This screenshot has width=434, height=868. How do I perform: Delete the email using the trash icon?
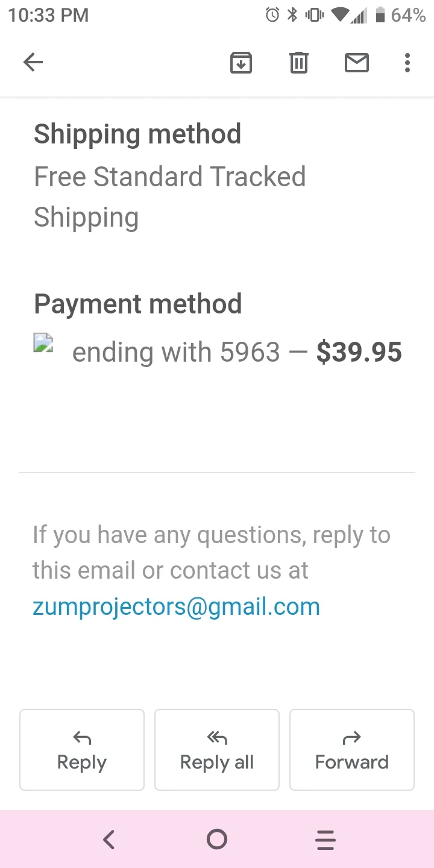299,63
